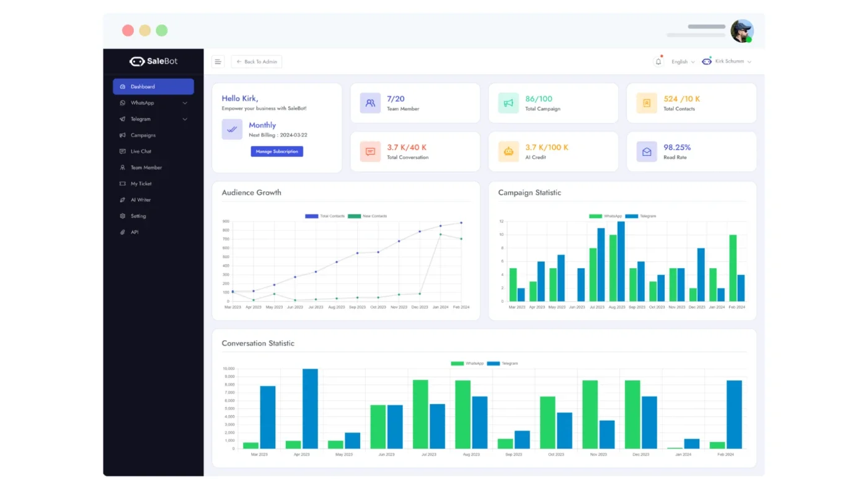Toggle Total Contacts legend in Audience Growth
The image size is (868, 489).
pos(325,216)
